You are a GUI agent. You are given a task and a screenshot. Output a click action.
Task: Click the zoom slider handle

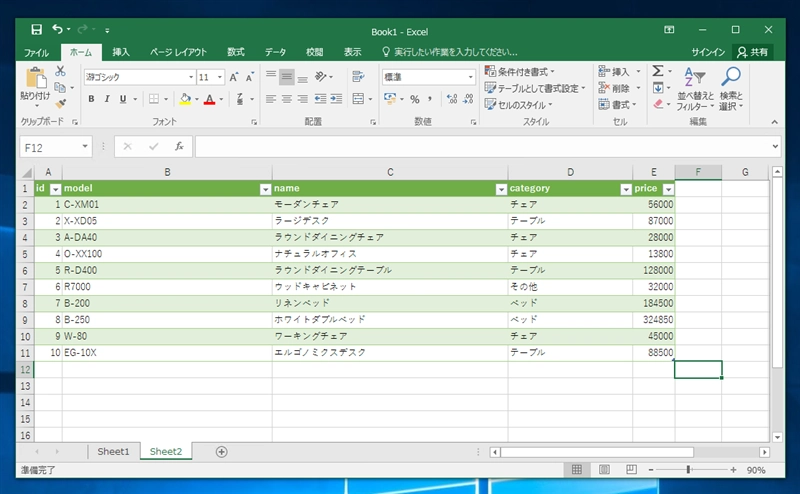point(688,470)
